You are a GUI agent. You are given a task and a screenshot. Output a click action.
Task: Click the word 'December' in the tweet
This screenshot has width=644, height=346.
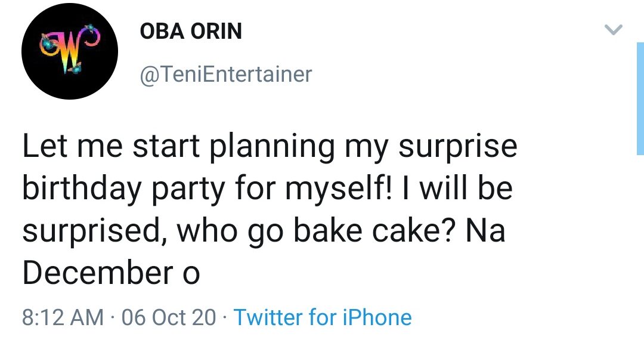click(x=97, y=273)
